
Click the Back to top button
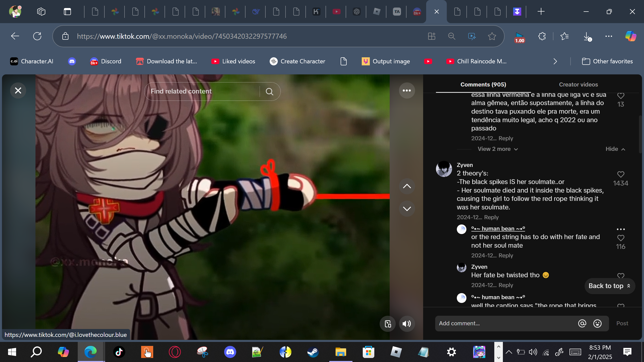point(610,286)
